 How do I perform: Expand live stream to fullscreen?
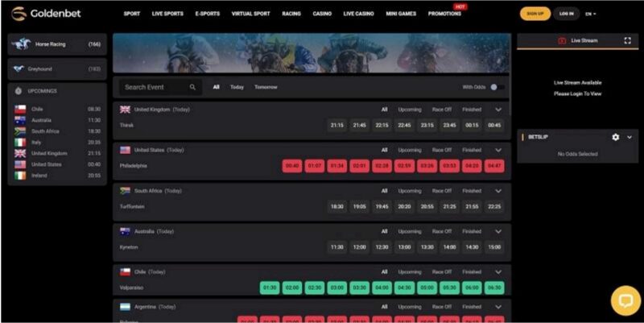(627, 40)
